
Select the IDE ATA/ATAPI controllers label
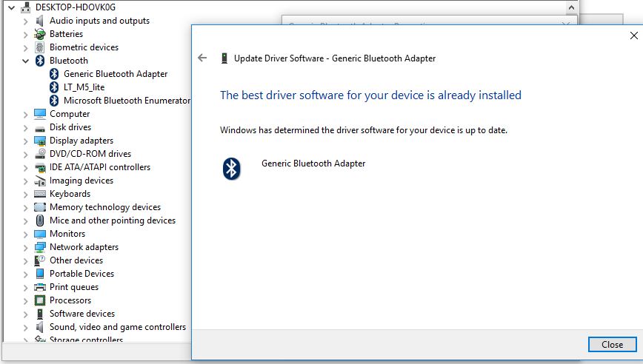(100, 167)
